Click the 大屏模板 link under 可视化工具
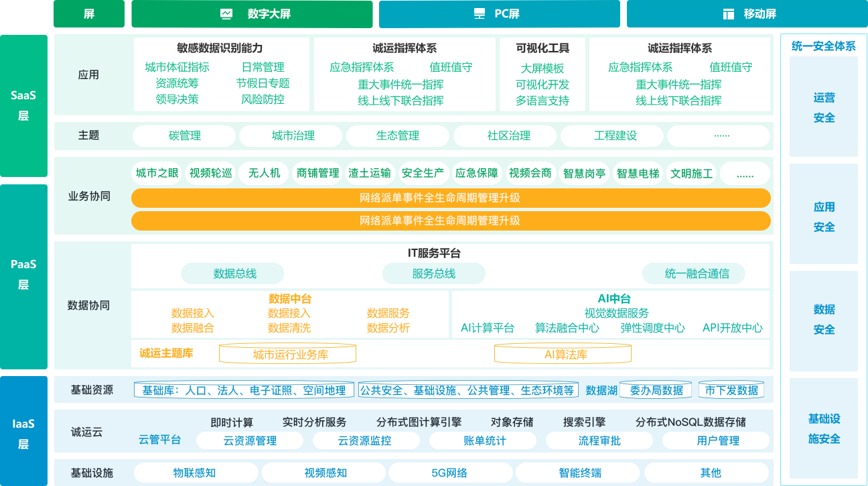The image size is (868, 486). click(x=542, y=68)
